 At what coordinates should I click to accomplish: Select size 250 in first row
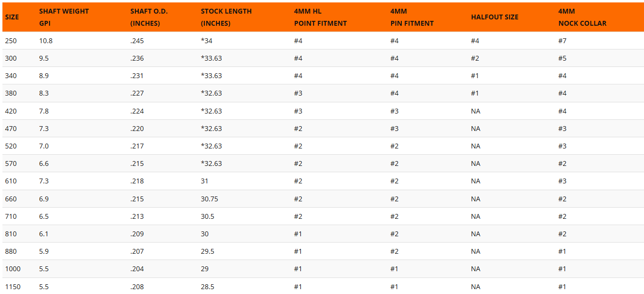tap(11, 41)
